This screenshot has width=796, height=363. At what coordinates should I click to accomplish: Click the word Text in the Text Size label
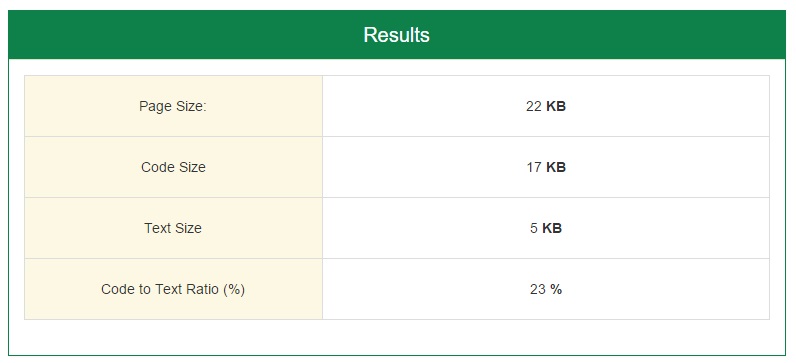point(156,228)
